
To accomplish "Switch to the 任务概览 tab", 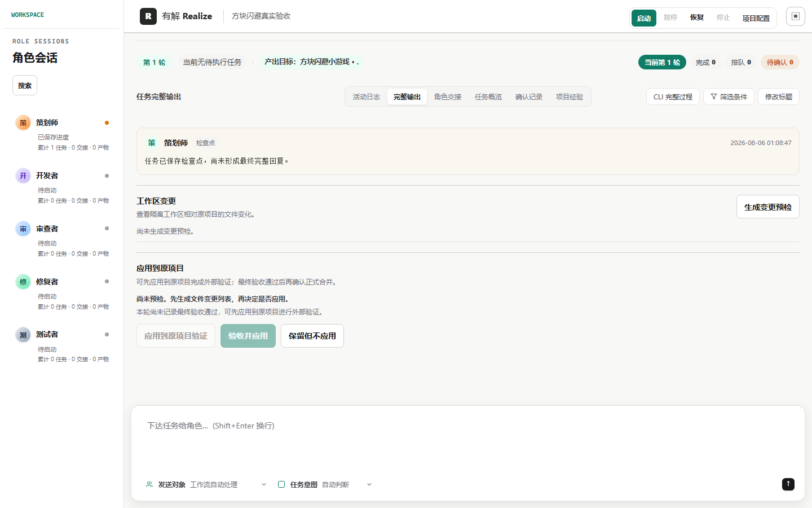I will (488, 97).
